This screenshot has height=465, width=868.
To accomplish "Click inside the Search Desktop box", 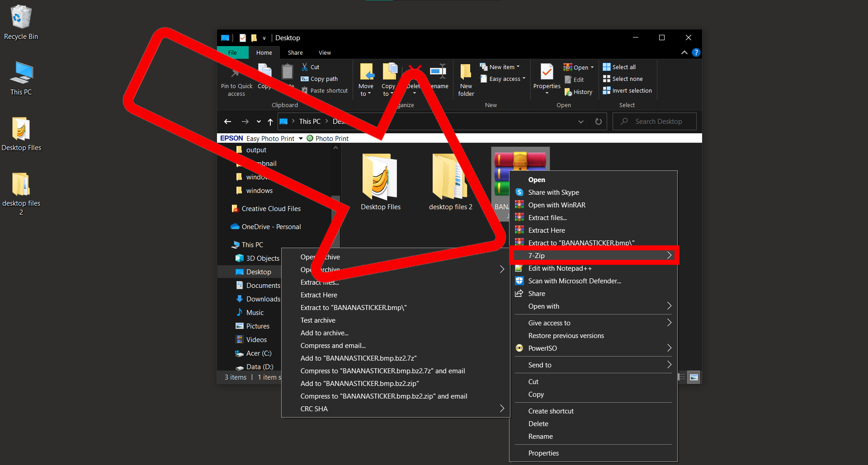I will (x=656, y=121).
